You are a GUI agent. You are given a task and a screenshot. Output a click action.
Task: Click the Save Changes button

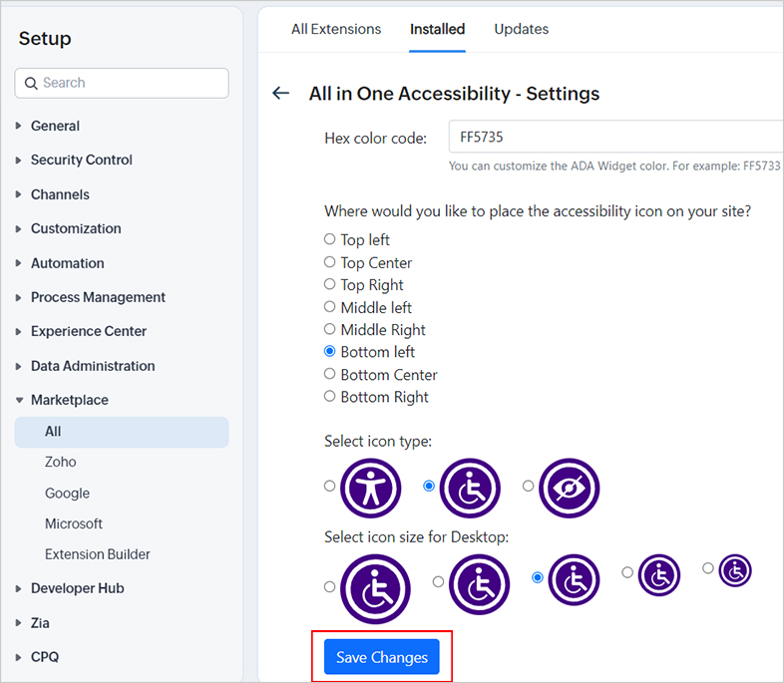381,657
